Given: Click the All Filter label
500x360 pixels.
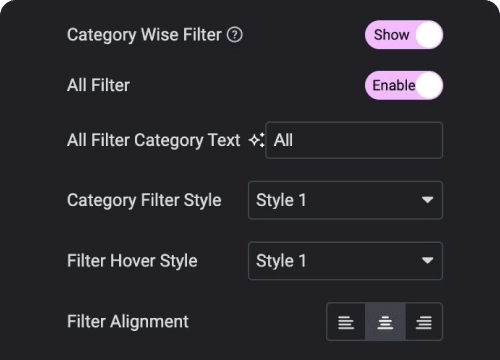Looking at the screenshot, I should (x=98, y=85).
